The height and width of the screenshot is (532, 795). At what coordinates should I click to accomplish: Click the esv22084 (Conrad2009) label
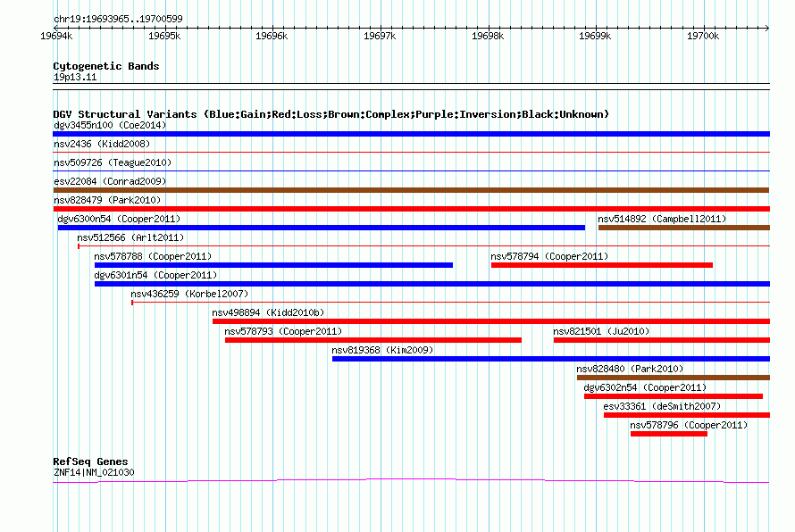pos(110,181)
